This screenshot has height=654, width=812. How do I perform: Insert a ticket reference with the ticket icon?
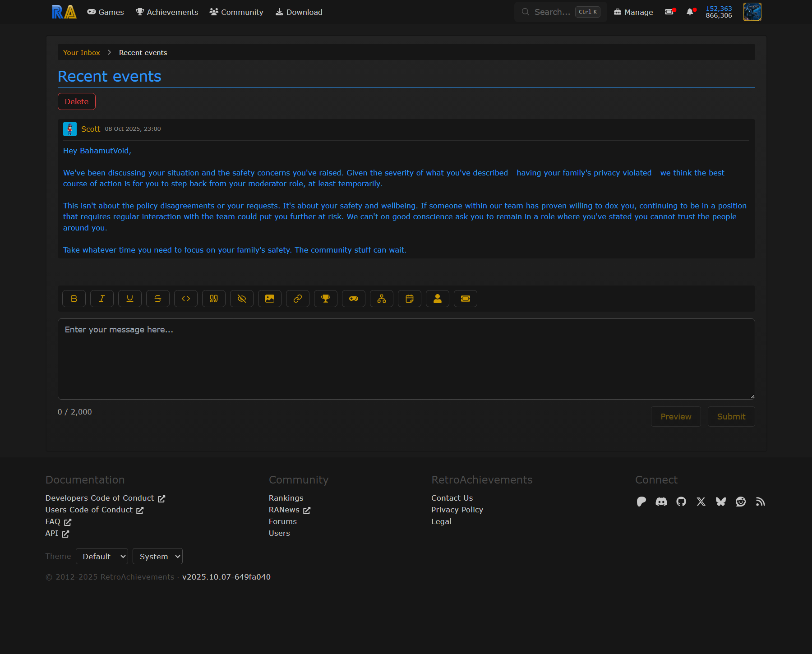(x=466, y=299)
